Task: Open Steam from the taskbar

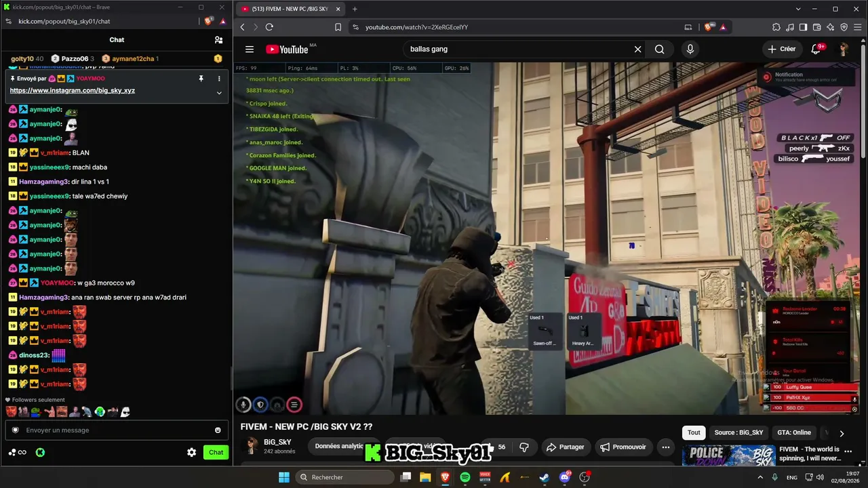Action: point(545,477)
